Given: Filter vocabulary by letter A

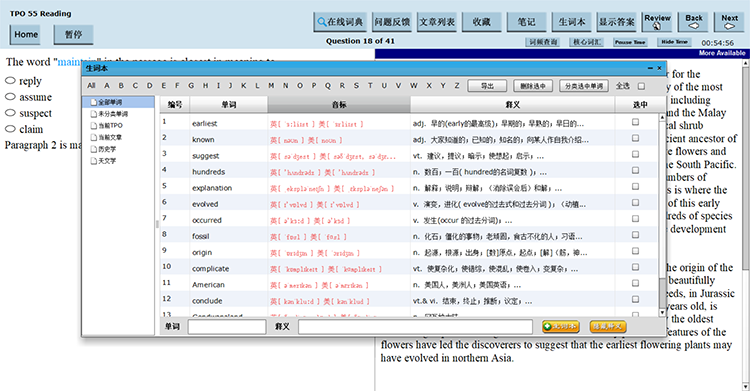Looking at the screenshot, I should 107,86.
